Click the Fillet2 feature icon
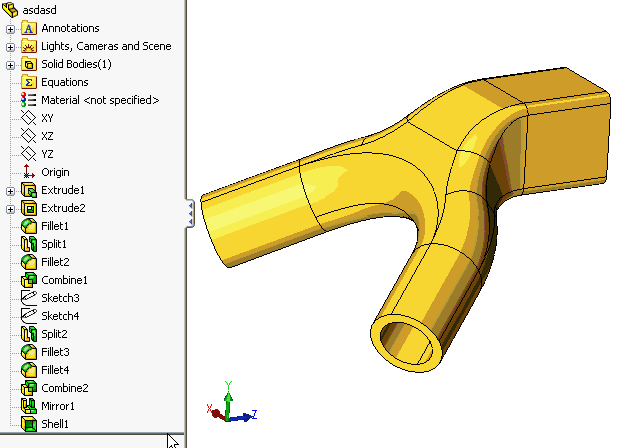 point(29,262)
